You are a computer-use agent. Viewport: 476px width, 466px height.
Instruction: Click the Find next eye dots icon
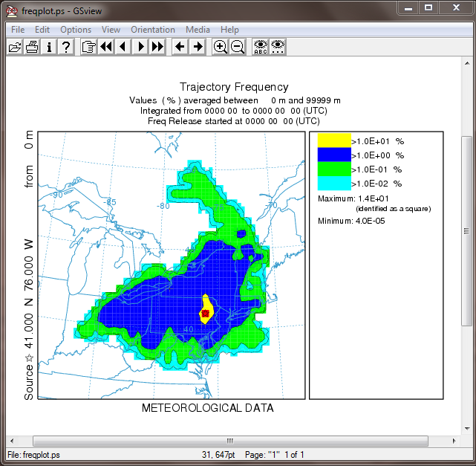tap(278, 47)
